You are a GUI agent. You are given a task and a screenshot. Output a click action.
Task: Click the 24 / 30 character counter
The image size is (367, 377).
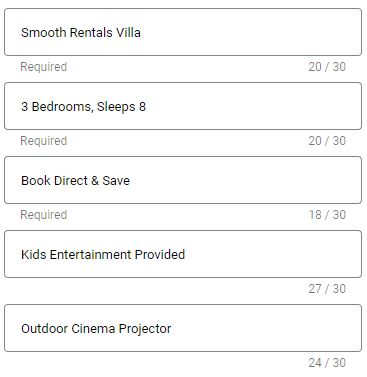pyautogui.click(x=327, y=363)
